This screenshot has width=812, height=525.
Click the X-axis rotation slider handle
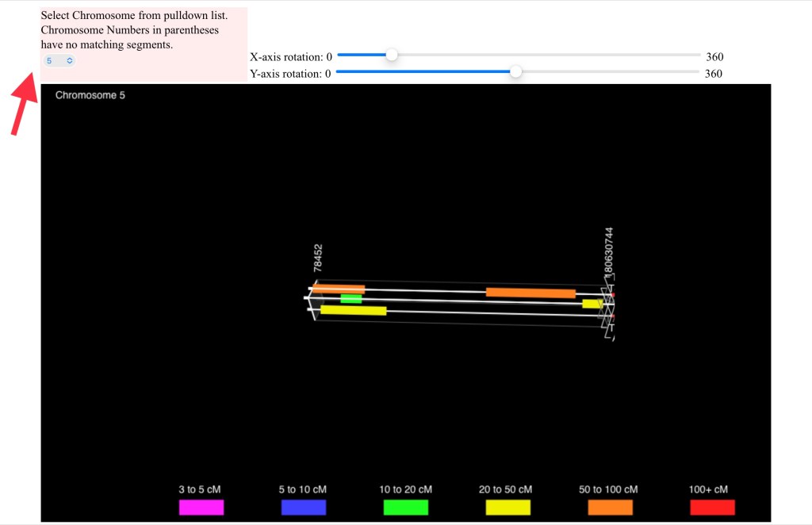[391, 55]
